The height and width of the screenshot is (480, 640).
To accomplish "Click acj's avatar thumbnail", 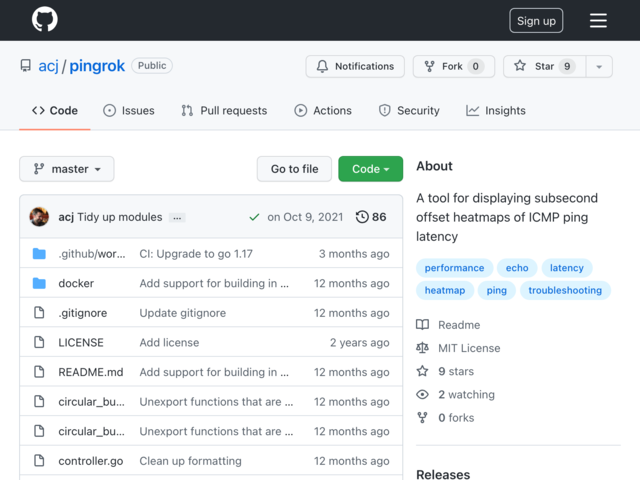I will pyautogui.click(x=39, y=217).
